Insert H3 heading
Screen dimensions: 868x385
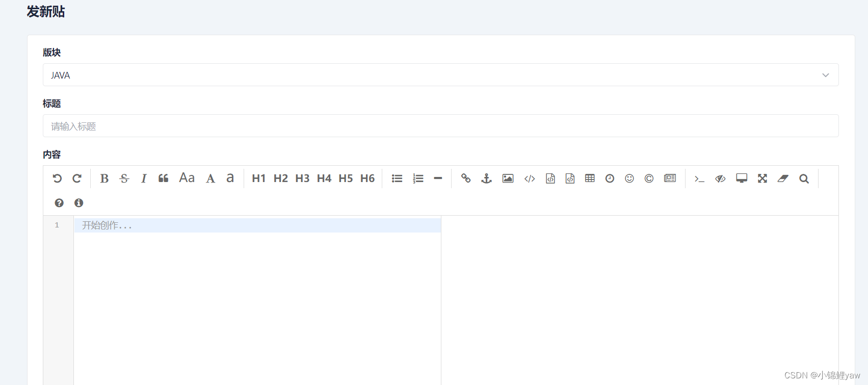(302, 178)
